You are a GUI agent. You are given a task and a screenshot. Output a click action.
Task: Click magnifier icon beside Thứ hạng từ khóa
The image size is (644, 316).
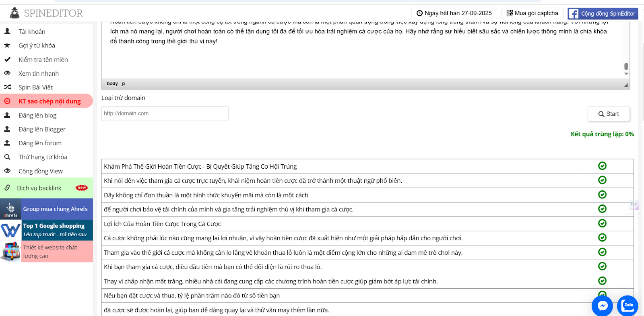pyautogui.click(x=7, y=157)
